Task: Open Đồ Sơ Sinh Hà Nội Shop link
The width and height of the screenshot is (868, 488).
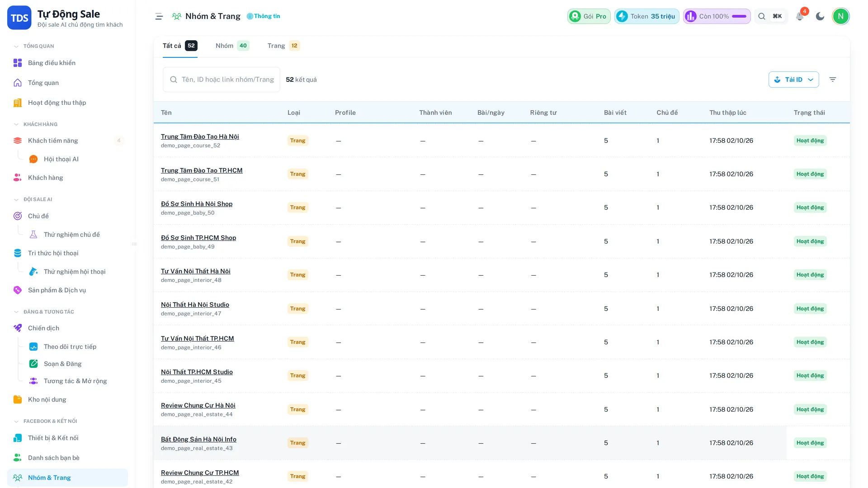Action: tap(197, 204)
